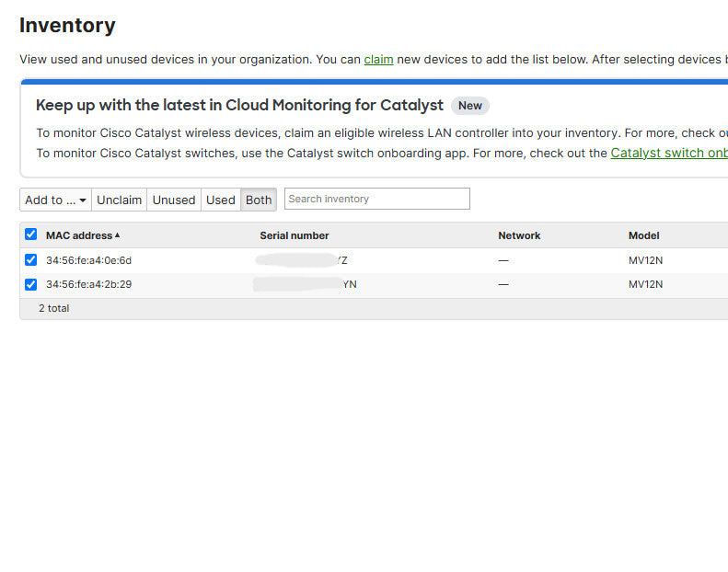This screenshot has width=728, height=572.
Task: Sort by MAC address column header
Action: [x=79, y=235]
